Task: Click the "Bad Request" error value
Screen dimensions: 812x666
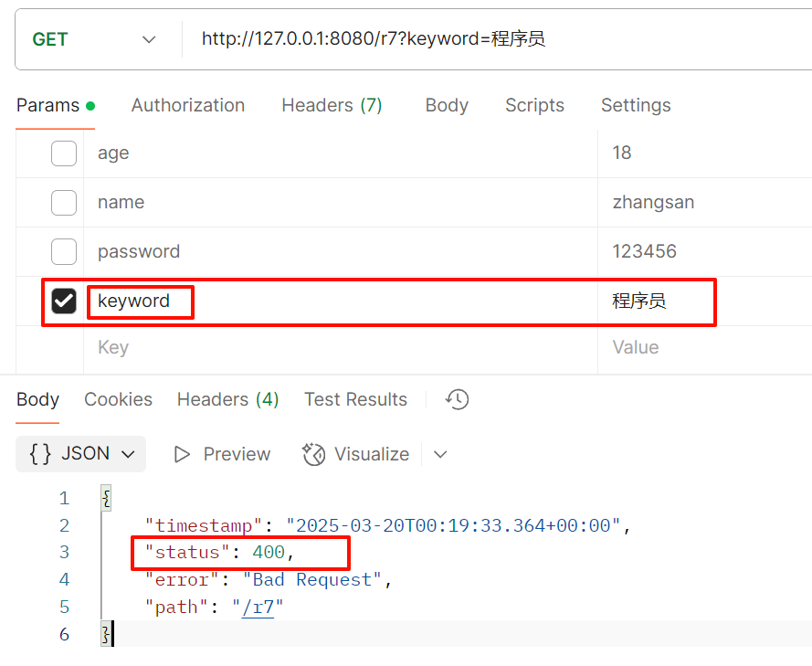Action: point(312,579)
